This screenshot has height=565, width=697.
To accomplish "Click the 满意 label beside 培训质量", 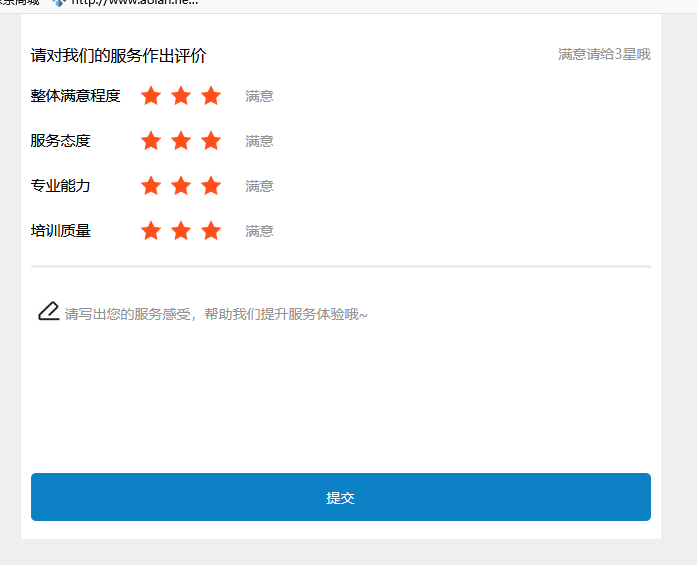I will (x=259, y=231).
